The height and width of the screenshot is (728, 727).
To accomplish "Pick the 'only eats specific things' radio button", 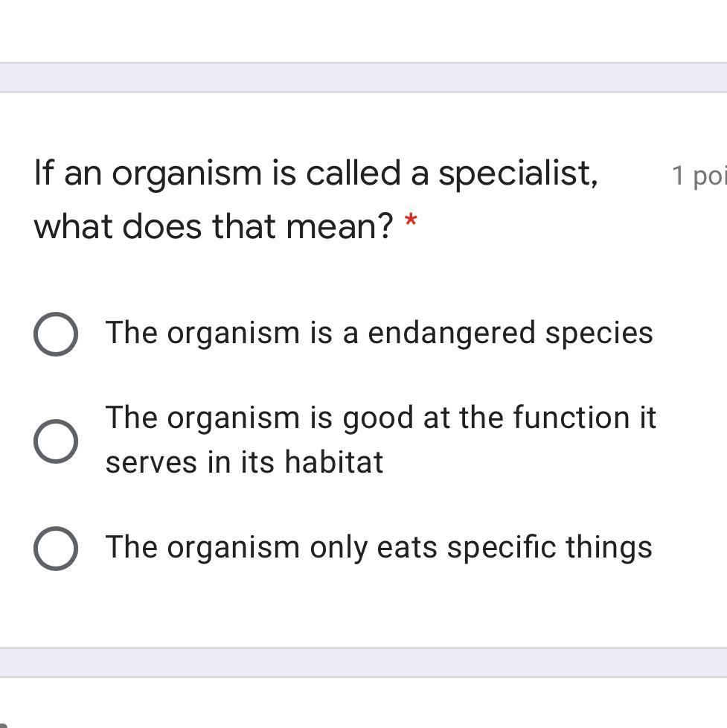I will pyautogui.click(x=56, y=549).
